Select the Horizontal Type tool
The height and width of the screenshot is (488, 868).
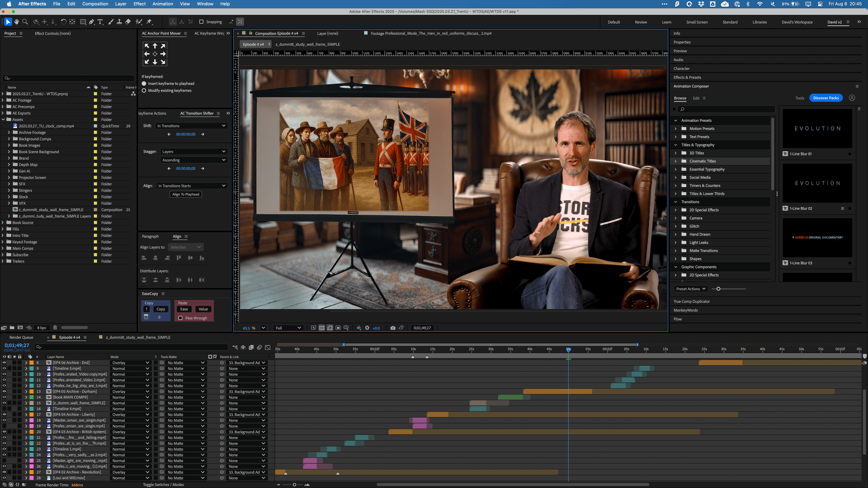point(100,22)
